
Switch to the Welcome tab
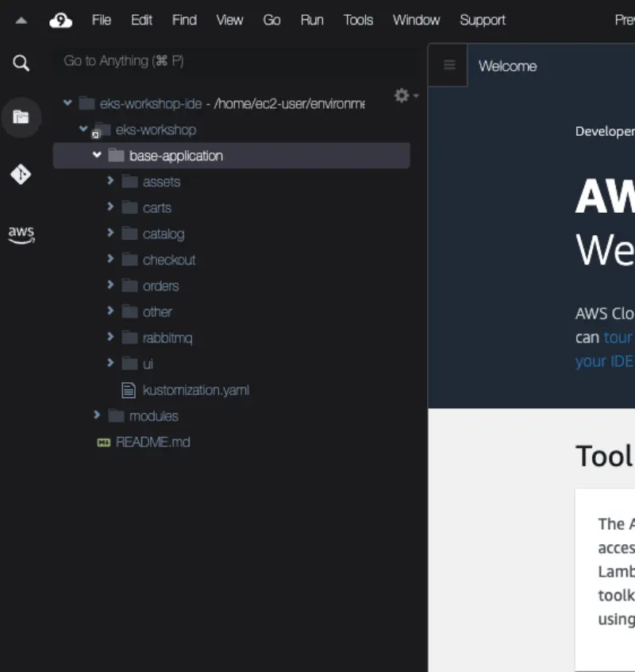click(x=507, y=66)
